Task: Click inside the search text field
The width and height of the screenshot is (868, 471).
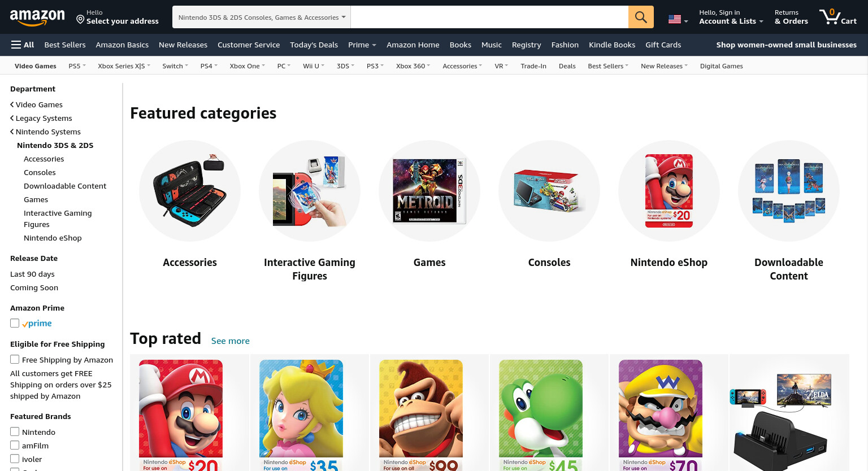Action: click(x=489, y=17)
